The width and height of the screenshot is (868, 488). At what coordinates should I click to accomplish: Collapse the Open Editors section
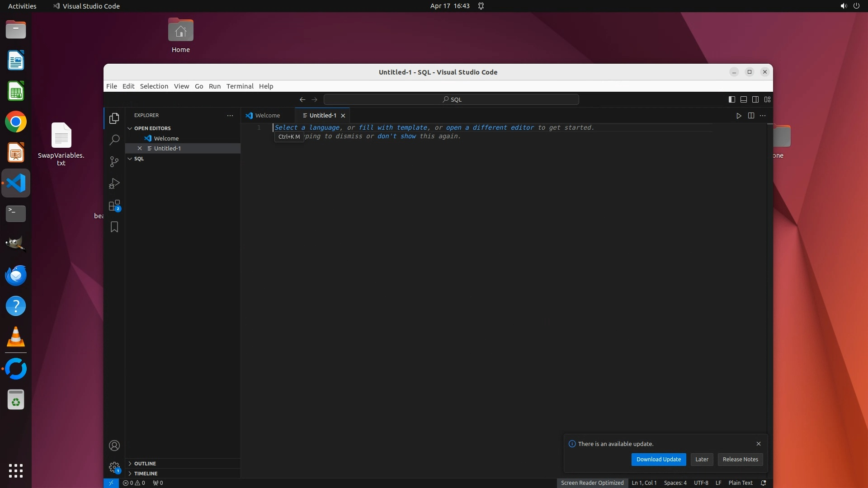(152, 128)
